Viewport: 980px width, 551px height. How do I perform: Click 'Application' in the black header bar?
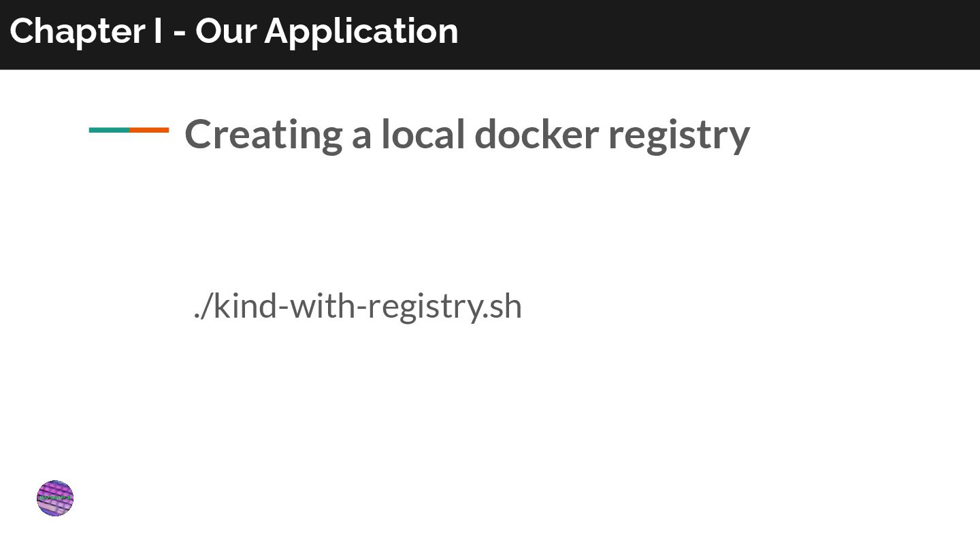coord(361,31)
